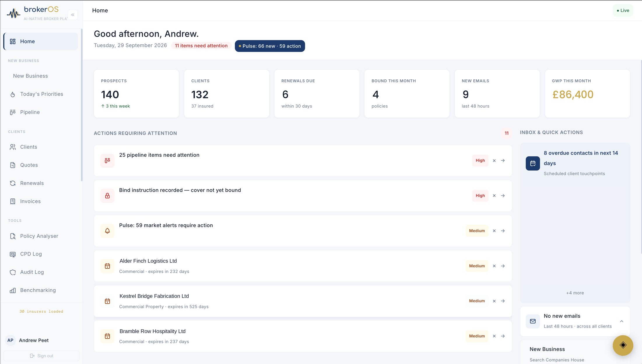This screenshot has width=642, height=364.
Task: Expand the +4 more link
Action: tap(575, 293)
